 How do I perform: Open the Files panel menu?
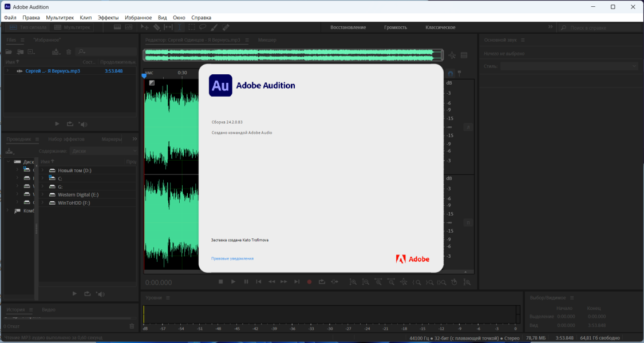[x=22, y=40]
